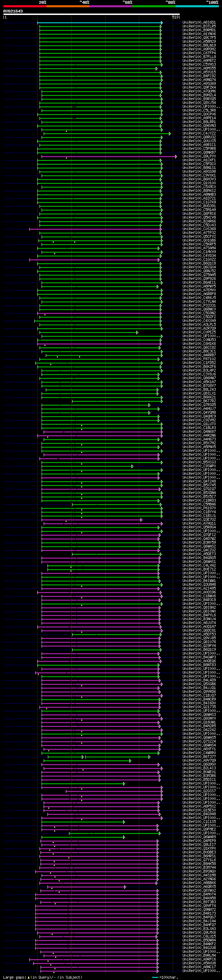222x980 pixels.
Task: Select the UniRef100_C5KRF5 label
Action: click(x=199, y=244)
